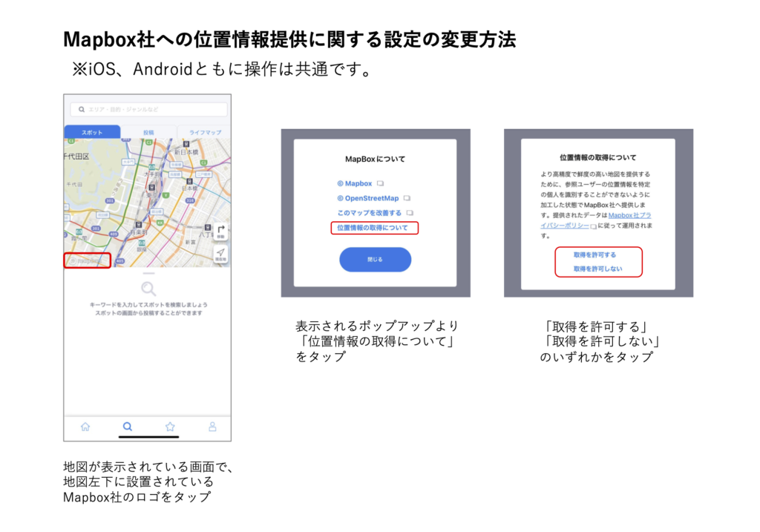
Task: Click the caption 表示されるポップアップより
Action: point(377,326)
